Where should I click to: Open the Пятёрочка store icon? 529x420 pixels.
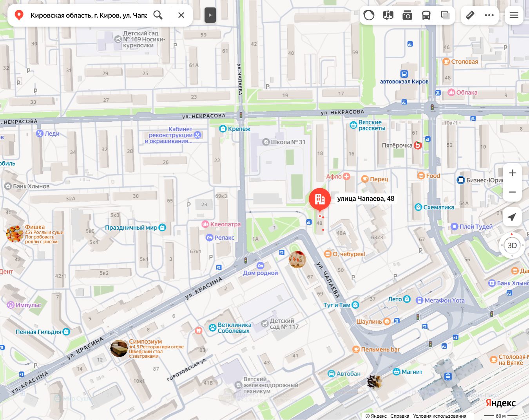418,146
